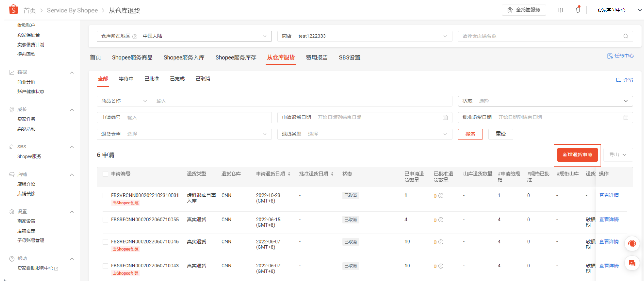This screenshot has height=283, width=644.
Task: Switch to Shopee服务库存 tab
Action: pos(236,57)
